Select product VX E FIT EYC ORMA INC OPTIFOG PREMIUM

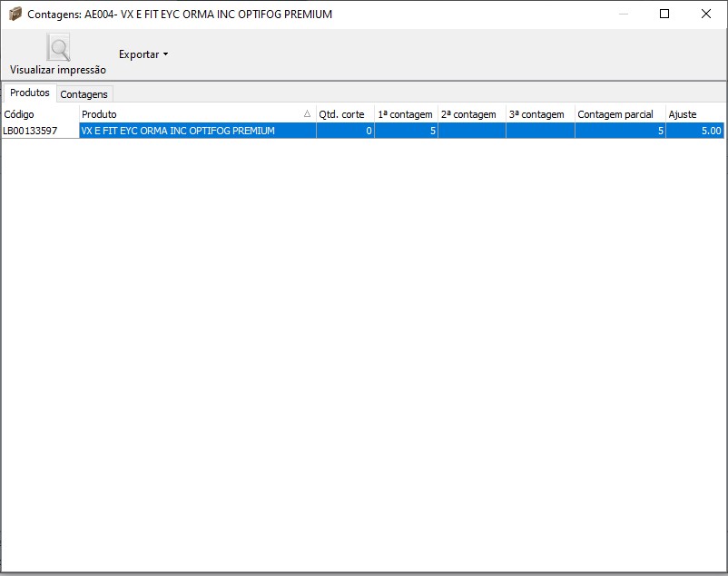[x=197, y=131]
